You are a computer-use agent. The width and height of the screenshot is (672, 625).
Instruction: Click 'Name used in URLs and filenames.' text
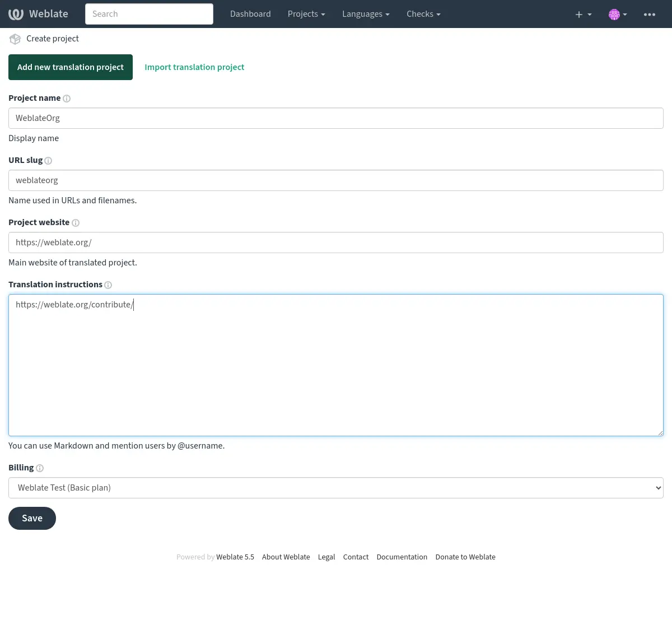[73, 200]
